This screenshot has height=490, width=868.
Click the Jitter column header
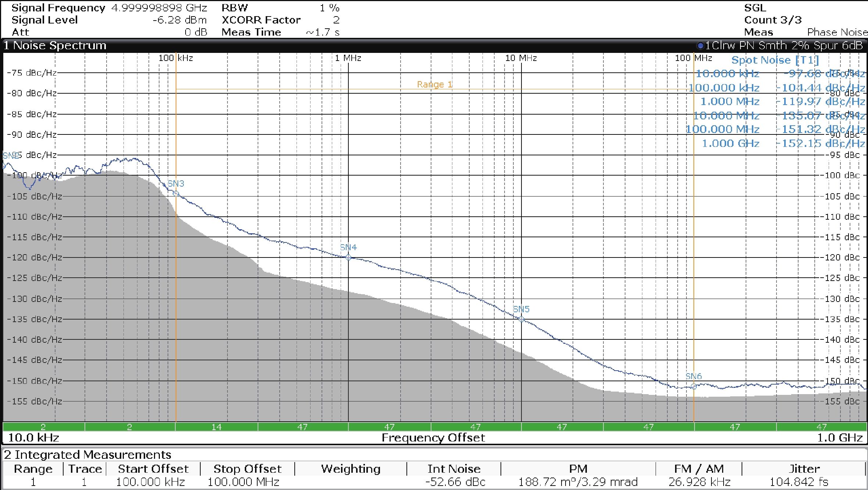click(x=804, y=469)
